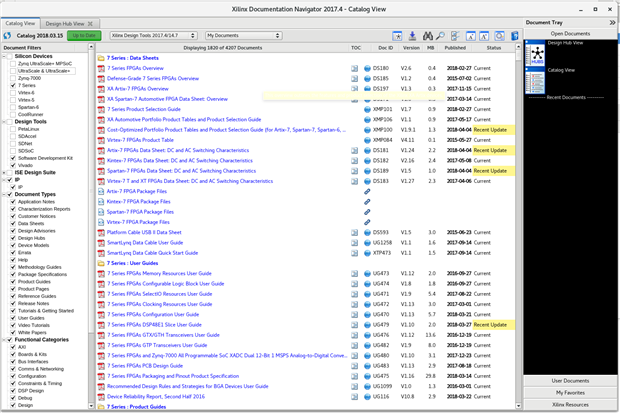The height and width of the screenshot is (413, 620).
Task: Click the TOC icon for DS180 row
Action: click(x=355, y=68)
